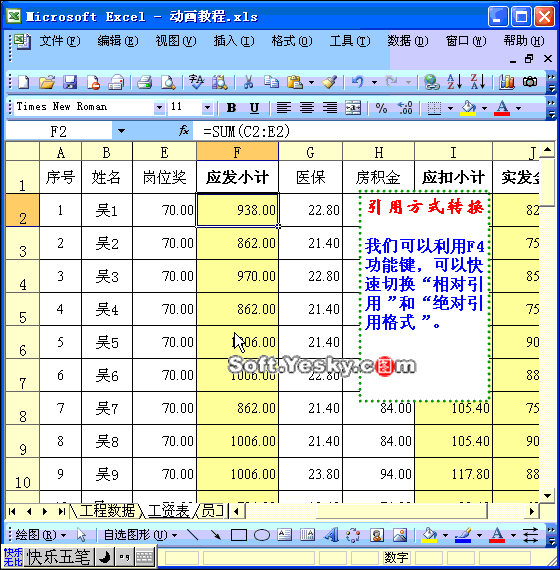Apply the yellow fill color swatch
The image size is (560, 570).
click(468, 108)
